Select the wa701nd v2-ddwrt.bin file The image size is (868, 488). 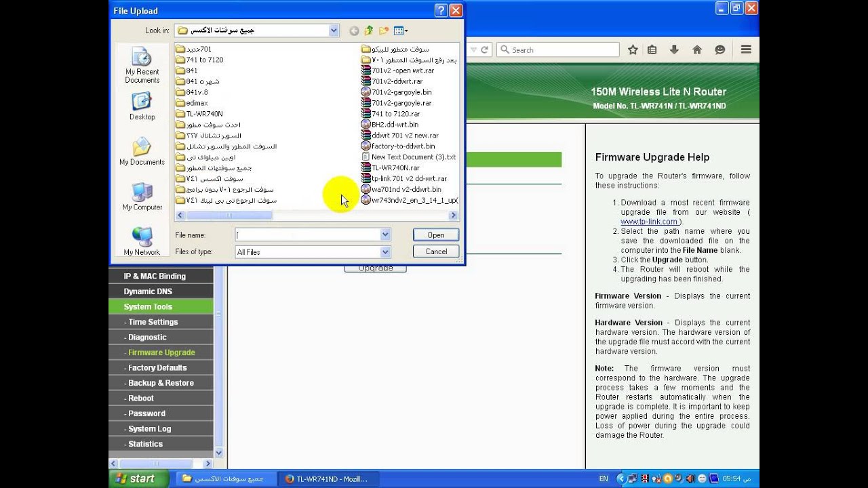tap(401, 190)
